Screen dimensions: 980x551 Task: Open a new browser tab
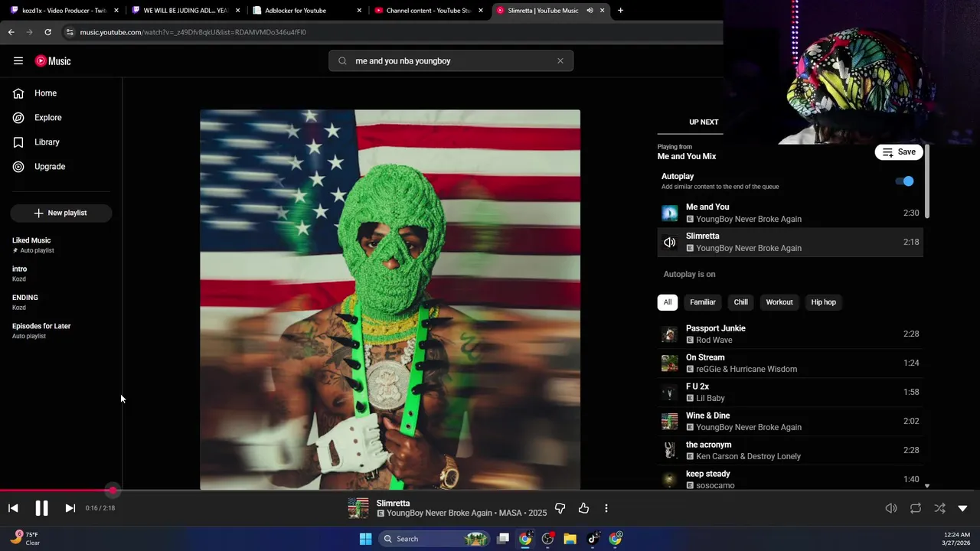(620, 11)
